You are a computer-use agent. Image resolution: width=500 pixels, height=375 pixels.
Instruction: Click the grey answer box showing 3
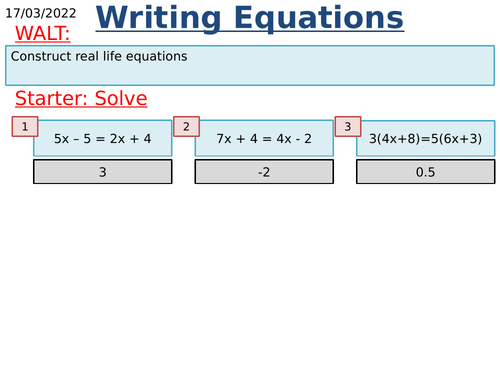pos(103,172)
